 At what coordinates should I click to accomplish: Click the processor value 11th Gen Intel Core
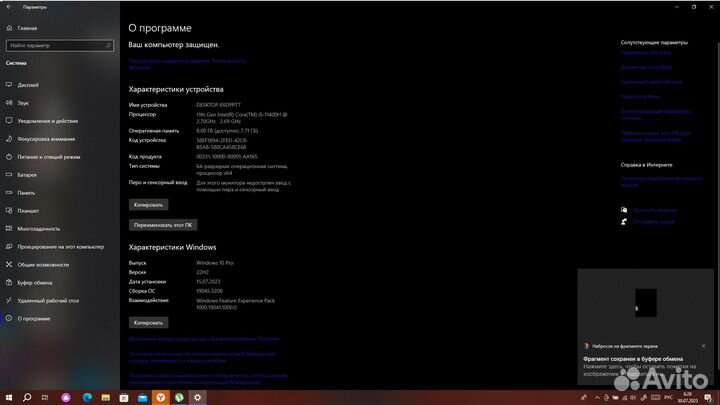(x=242, y=118)
